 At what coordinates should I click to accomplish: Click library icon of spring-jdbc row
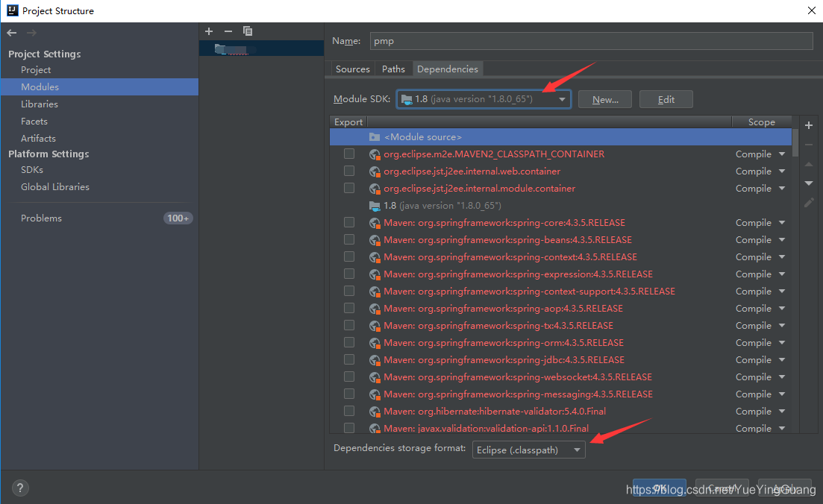(375, 360)
